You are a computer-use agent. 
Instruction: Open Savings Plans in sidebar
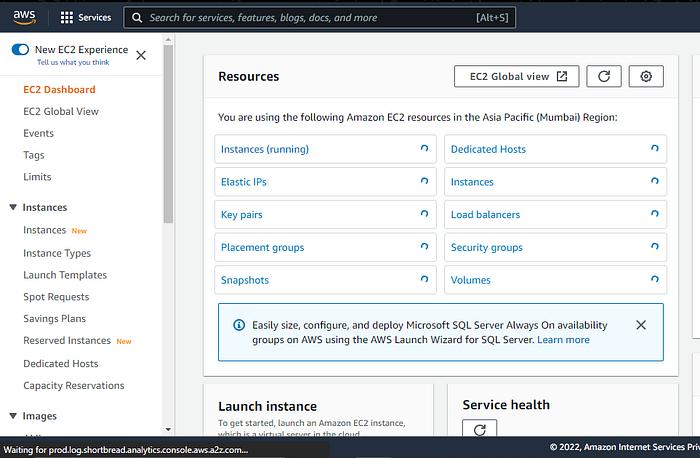click(x=54, y=319)
